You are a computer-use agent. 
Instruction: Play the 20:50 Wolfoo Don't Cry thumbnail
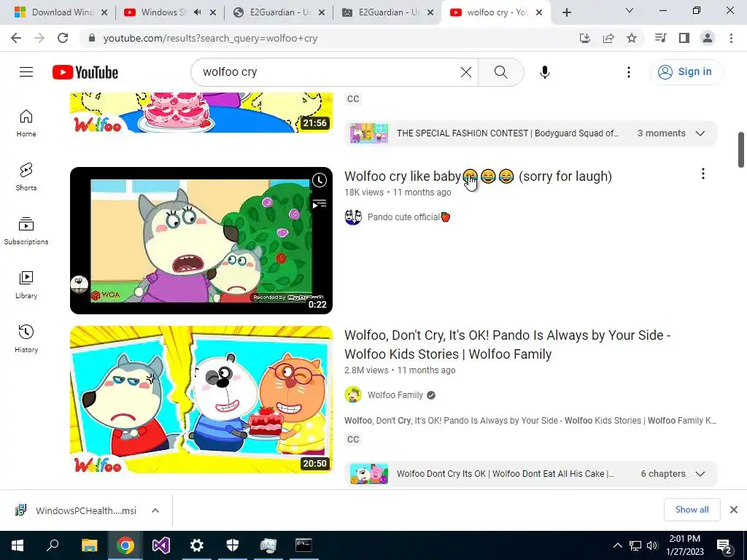[x=201, y=400]
